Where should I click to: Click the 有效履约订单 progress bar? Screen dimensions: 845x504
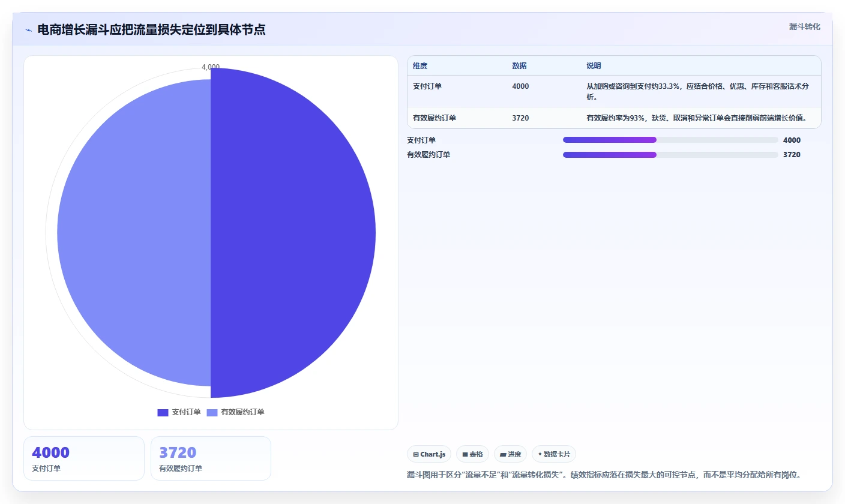tap(670, 155)
